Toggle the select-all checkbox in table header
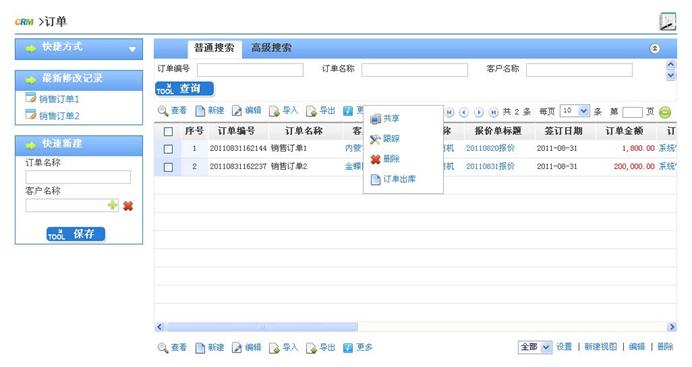This screenshot has width=692, height=367. coord(168,131)
